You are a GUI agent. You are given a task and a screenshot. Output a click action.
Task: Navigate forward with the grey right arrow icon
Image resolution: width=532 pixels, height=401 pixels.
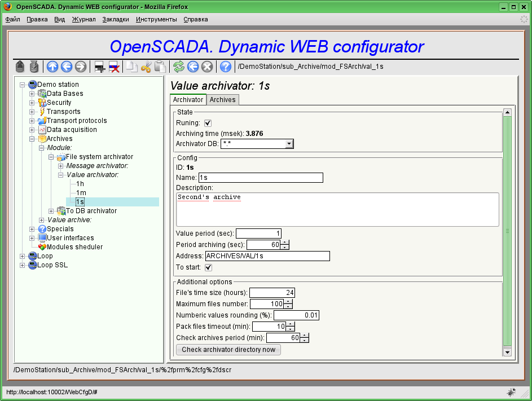click(81, 67)
